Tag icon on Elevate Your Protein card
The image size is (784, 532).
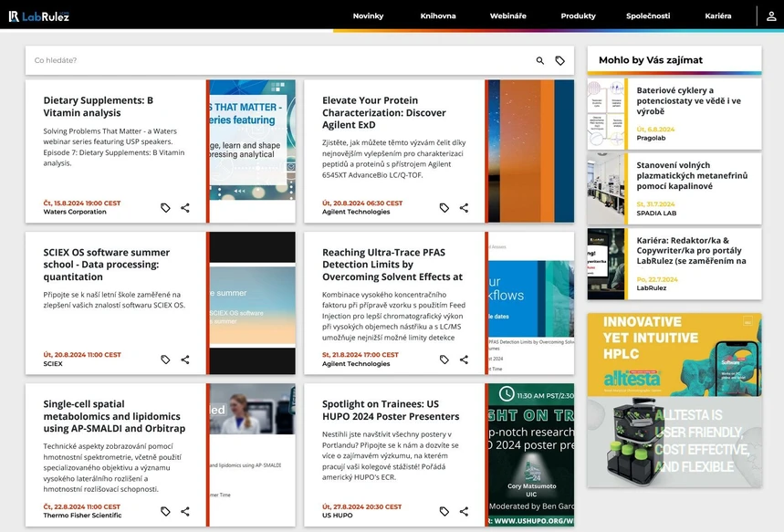(x=444, y=207)
